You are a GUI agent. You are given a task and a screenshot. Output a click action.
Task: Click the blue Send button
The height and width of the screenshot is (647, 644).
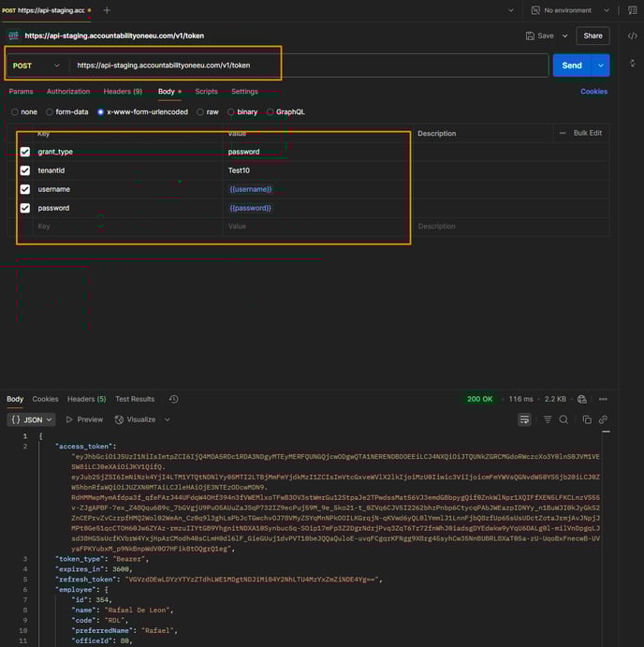click(572, 66)
